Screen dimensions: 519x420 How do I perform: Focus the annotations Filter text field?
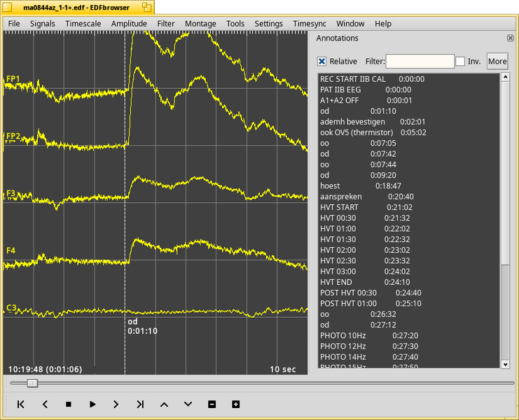(x=420, y=61)
